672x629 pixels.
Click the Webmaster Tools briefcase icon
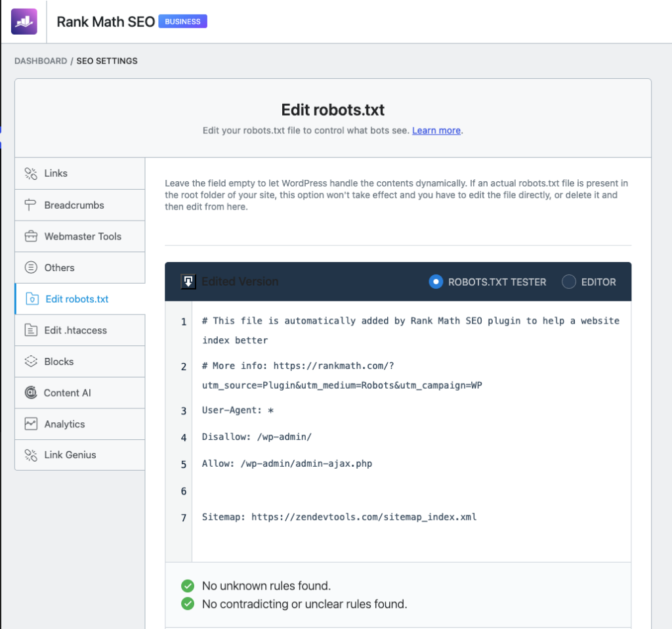31,236
